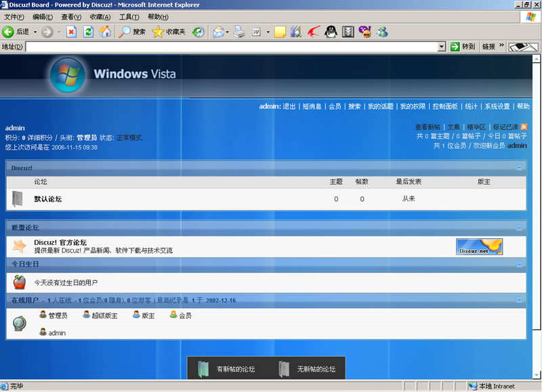Click the RSS feed orange icon
542x392 pixels.
click(524, 127)
